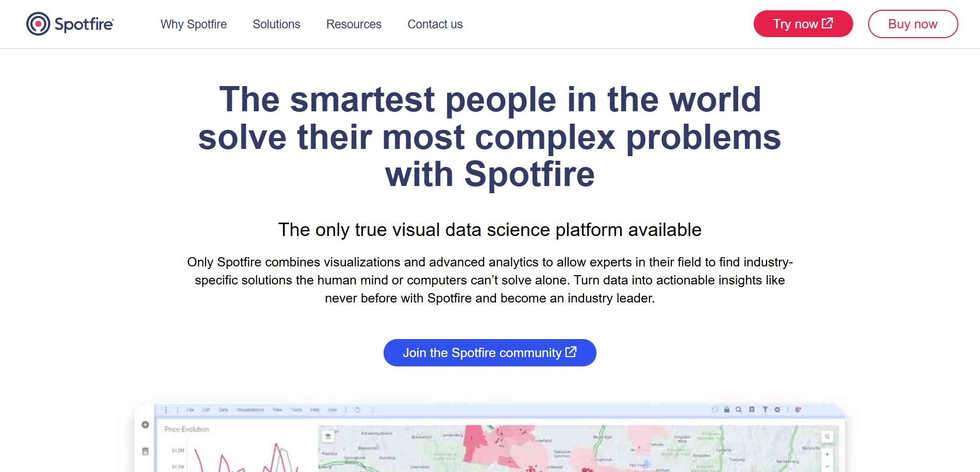Click the three-dot menu in dashboard toolbar
Screen dimensions: 980x472
coord(166,410)
